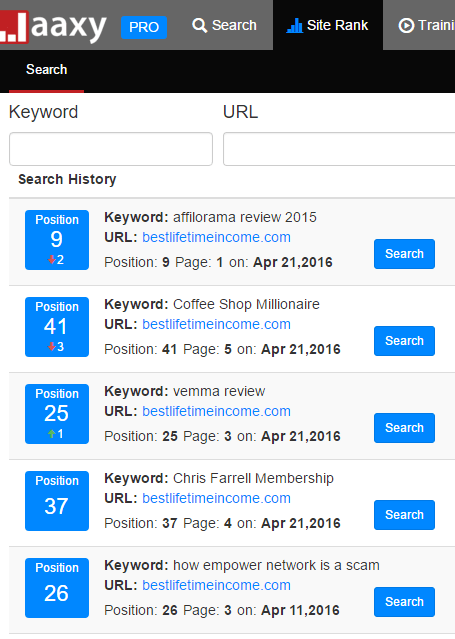Screen dimensions: 455x639
Task: Click the Site Rank bar chart icon
Action: pyautogui.click(x=294, y=26)
